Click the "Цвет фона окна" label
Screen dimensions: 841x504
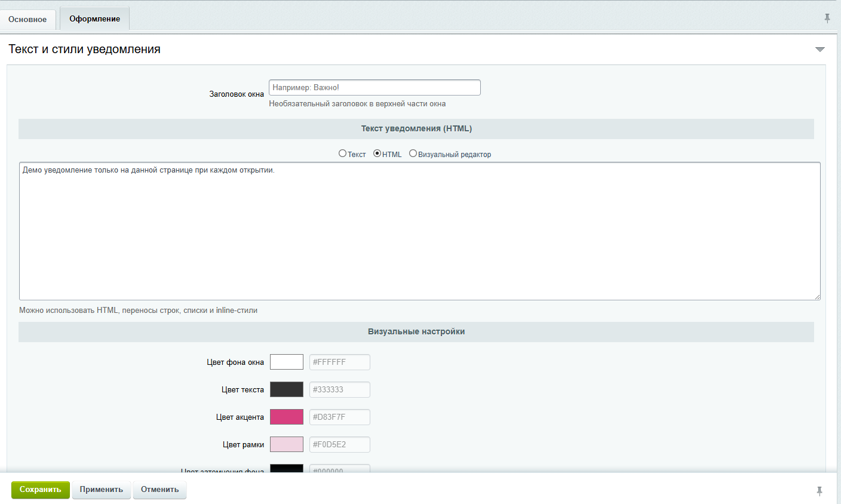coord(235,362)
